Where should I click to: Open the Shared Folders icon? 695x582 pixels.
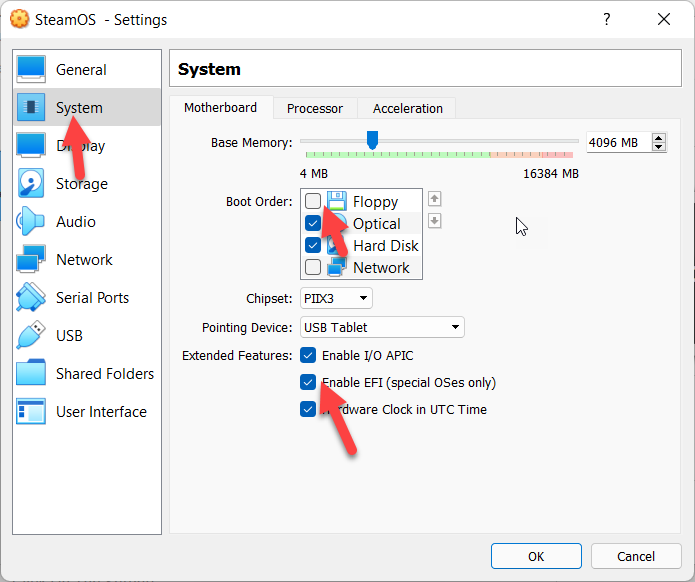[x=31, y=374]
